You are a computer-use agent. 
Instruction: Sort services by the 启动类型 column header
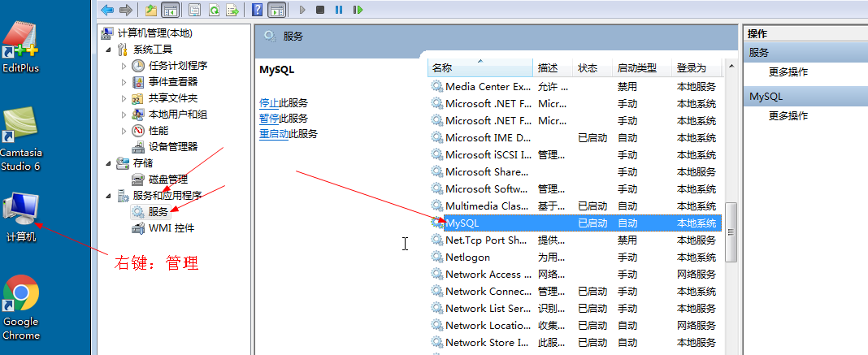pyautogui.click(x=636, y=68)
